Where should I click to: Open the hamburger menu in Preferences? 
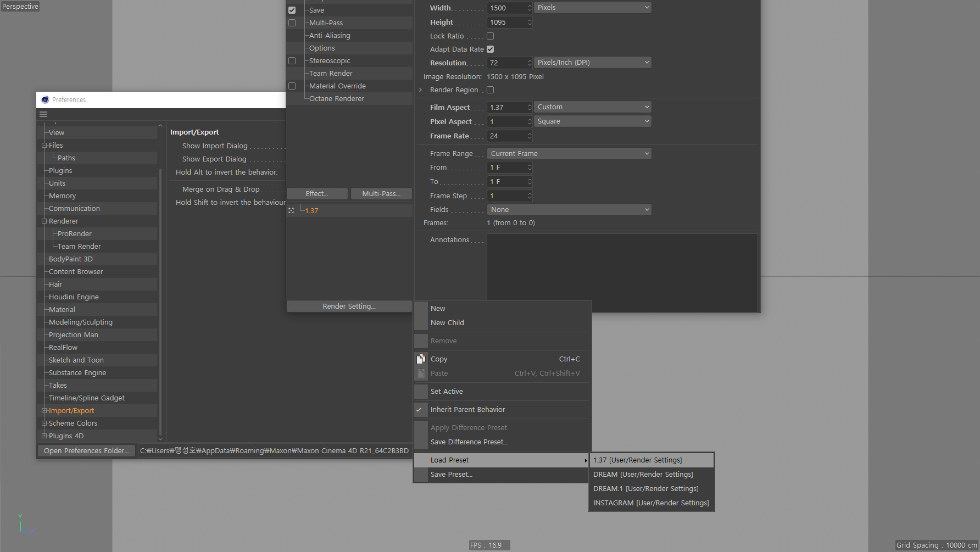[x=43, y=114]
